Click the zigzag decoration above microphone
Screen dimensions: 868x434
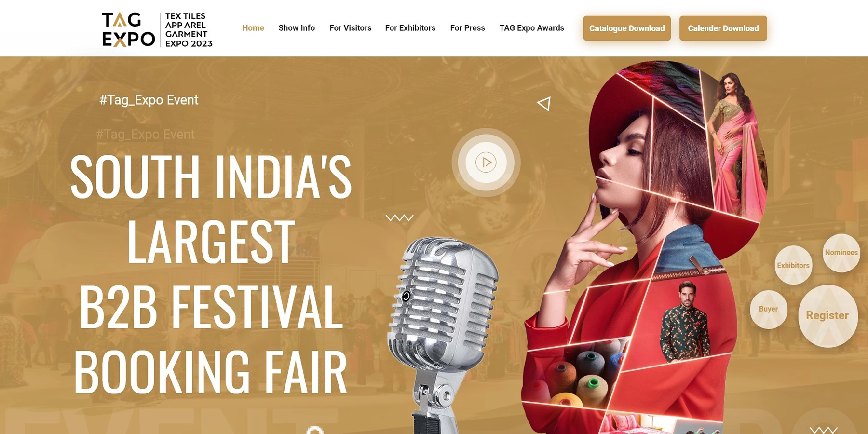coord(399,218)
